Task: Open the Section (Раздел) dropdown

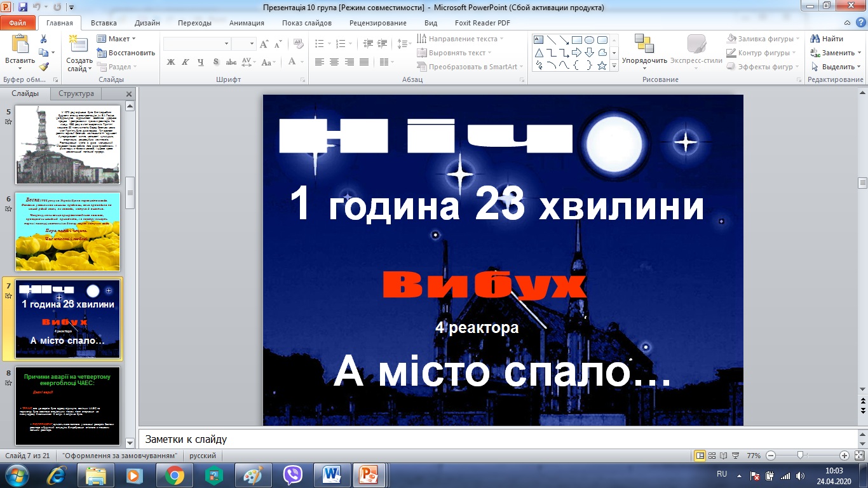Action: pyautogui.click(x=117, y=67)
